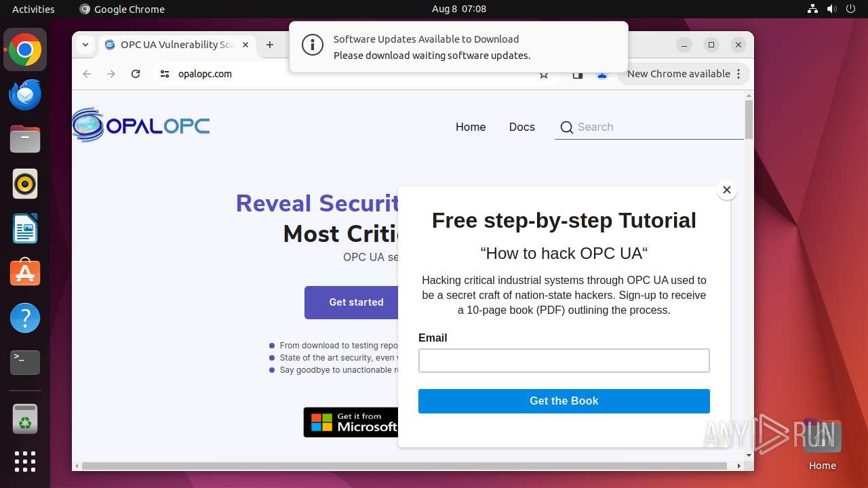Open Chrome profile avatar icon

(602, 74)
